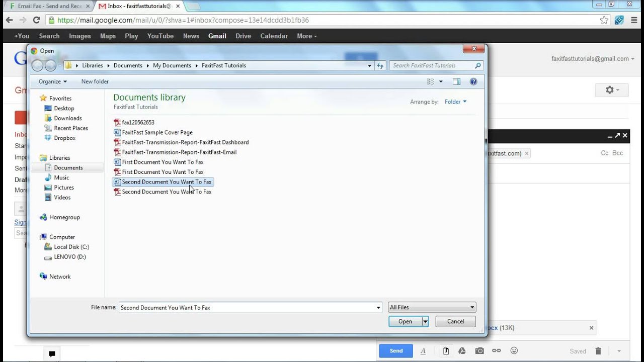
Task: Open Drive in Google bar
Action: tap(243, 36)
